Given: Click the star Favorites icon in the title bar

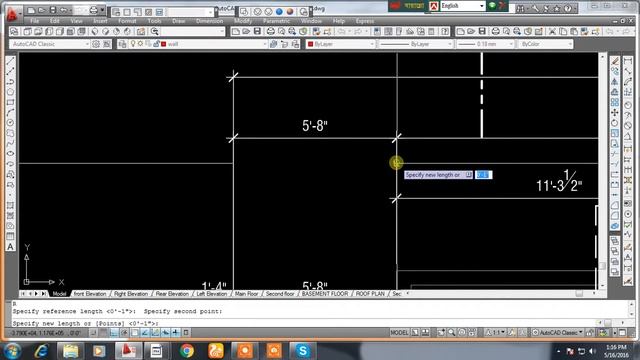Looking at the screenshot, I should click(x=557, y=8).
